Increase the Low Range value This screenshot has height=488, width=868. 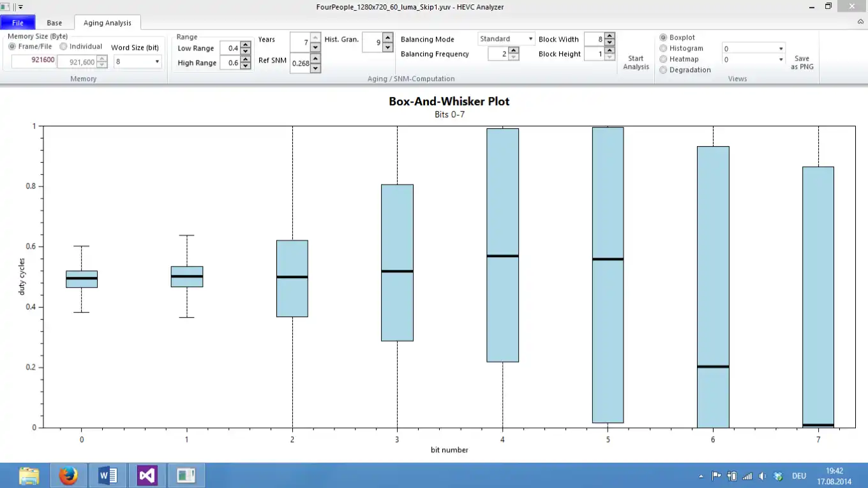click(245, 45)
